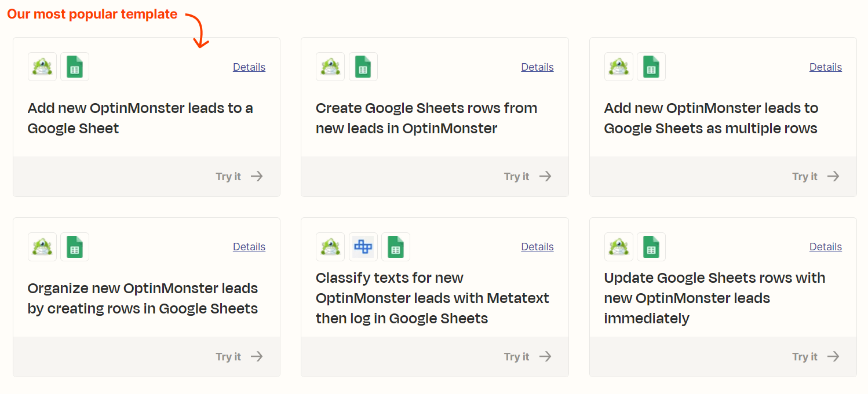Click the OptinMonster icon on 'Organize new OptinMonster leads' card
The width and height of the screenshot is (868, 394).
click(x=41, y=246)
